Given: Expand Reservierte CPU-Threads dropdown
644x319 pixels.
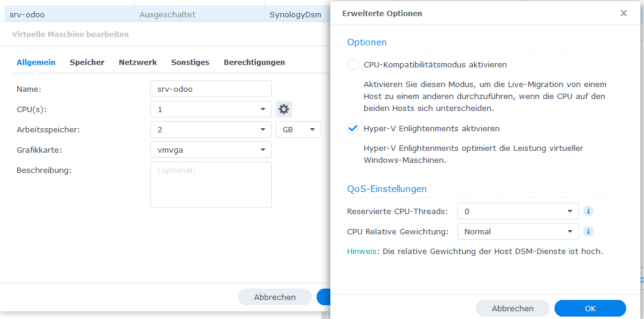Looking at the screenshot, I should pos(518,212).
